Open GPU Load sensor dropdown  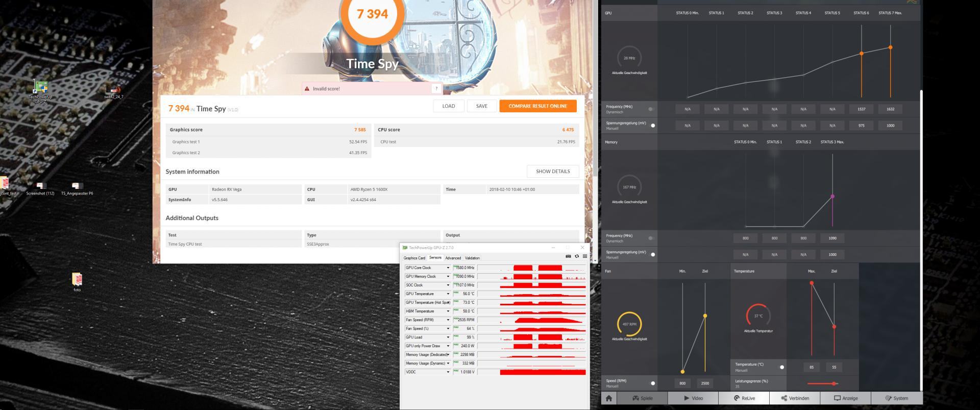pos(448,337)
